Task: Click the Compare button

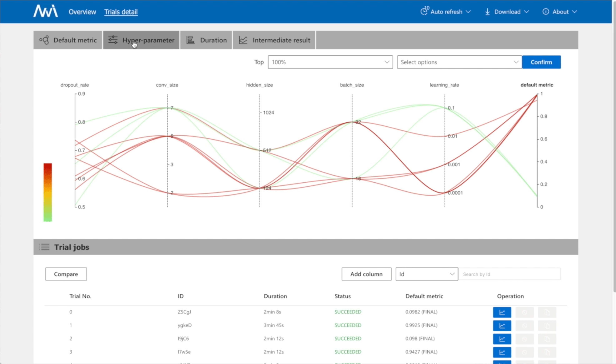Action: (66, 274)
